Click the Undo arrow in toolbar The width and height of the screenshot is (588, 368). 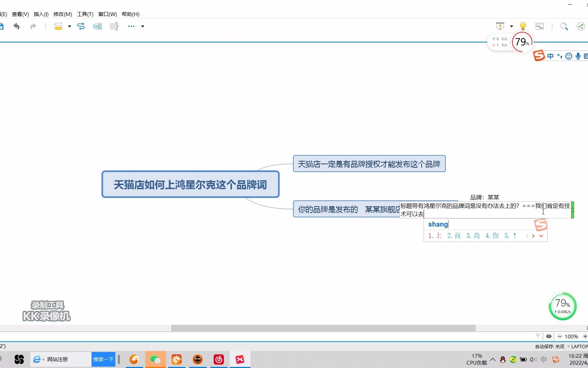16,26
